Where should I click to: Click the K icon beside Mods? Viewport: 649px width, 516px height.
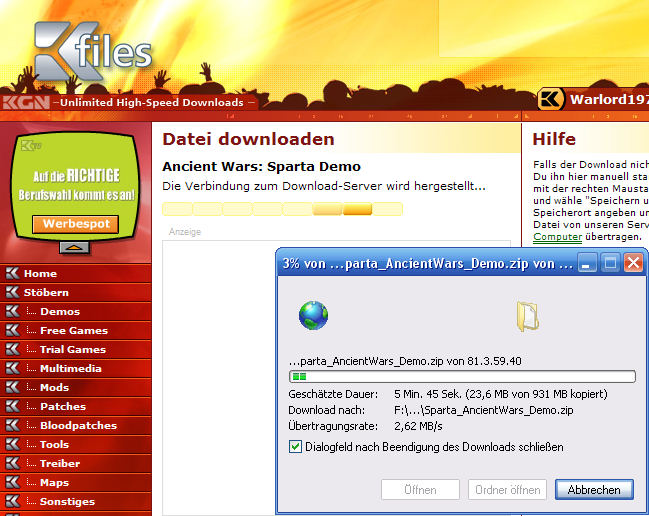click(12, 387)
